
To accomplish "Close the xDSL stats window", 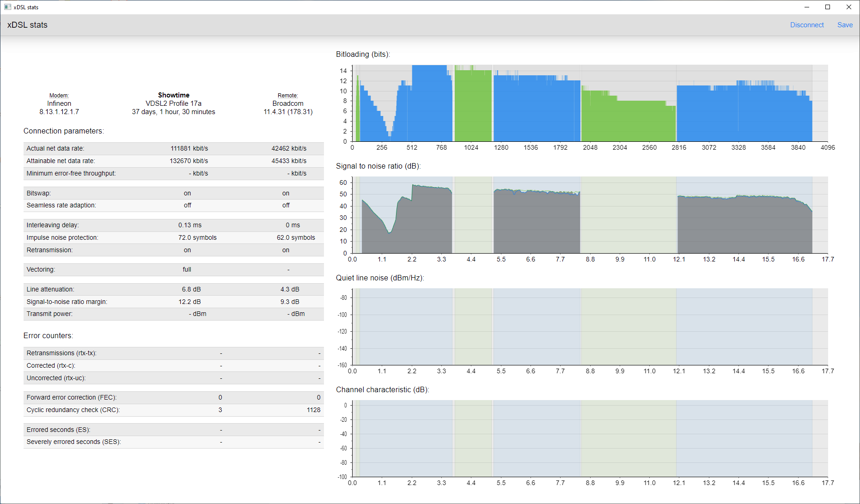I will click(849, 7).
